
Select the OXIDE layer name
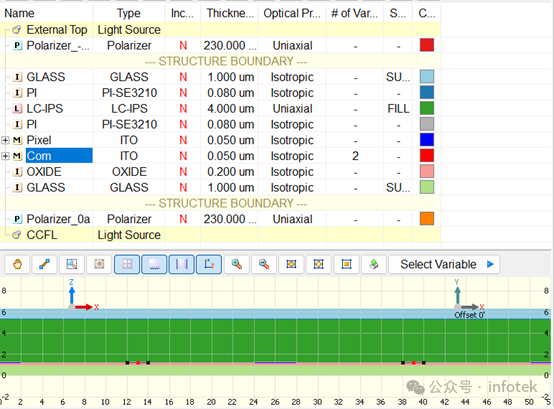pos(44,172)
